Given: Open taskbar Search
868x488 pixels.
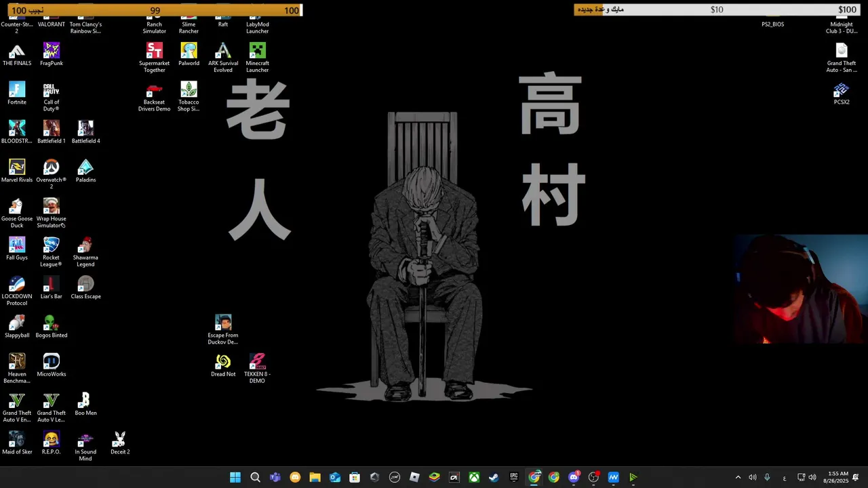Looking at the screenshot, I should coord(255,477).
